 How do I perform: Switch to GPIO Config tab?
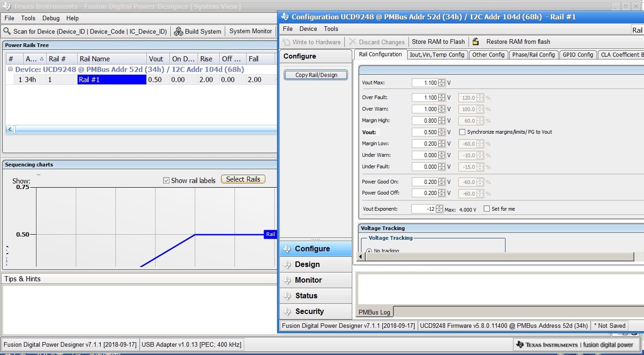tap(578, 54)
